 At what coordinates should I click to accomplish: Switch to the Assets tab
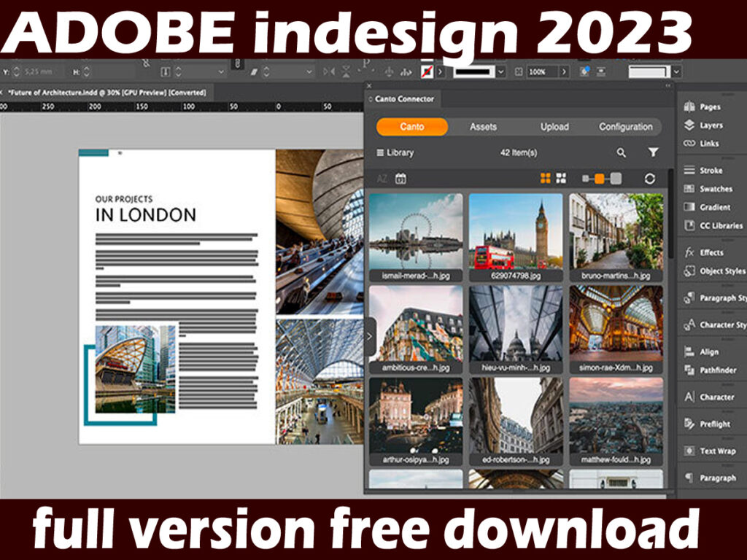(x=484, y=127)
